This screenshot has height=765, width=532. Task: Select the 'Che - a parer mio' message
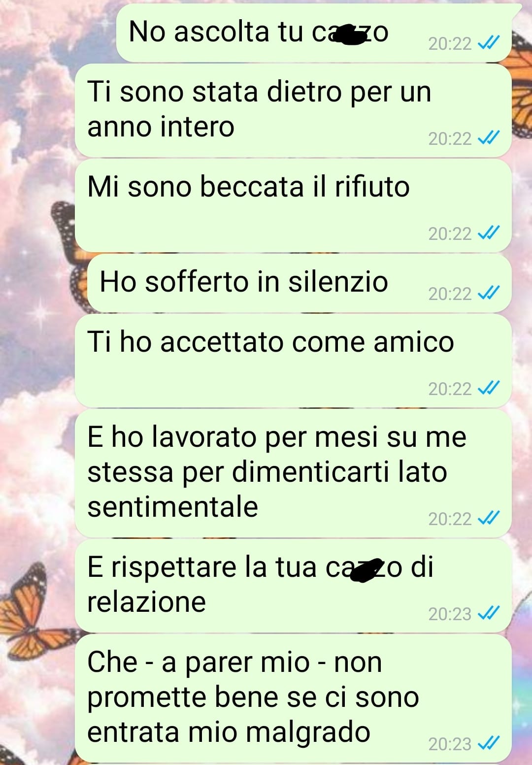pos(293,698)
